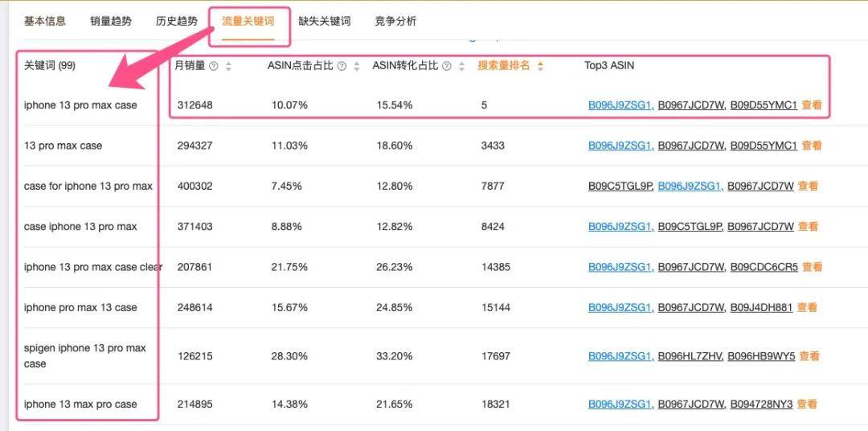Open B09CDC6CR5 ASIN link
The width and height of the screenshot is (868, 431).
click(x=764, y=267)
